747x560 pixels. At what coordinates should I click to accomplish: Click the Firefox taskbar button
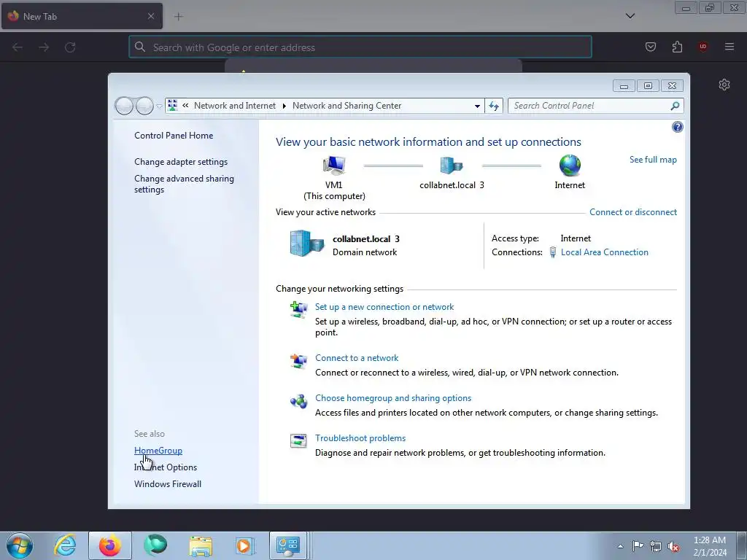click(110, 545)
